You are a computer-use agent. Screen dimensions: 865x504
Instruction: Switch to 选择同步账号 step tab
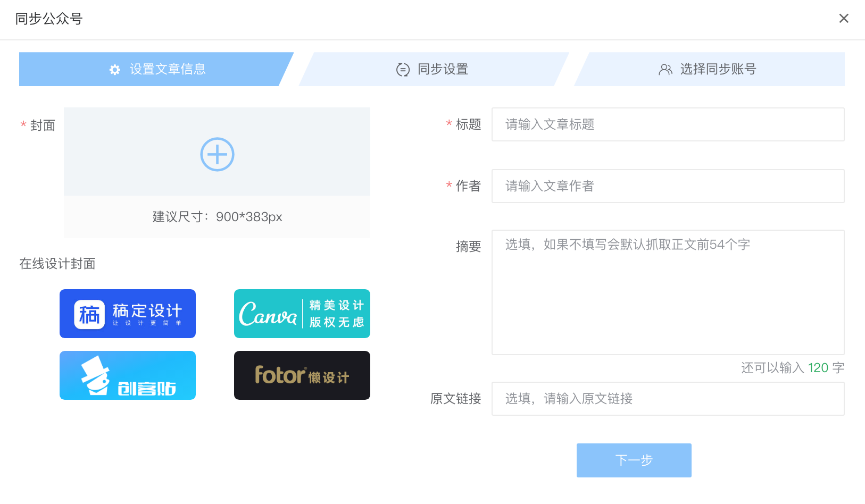click(710, 69)
